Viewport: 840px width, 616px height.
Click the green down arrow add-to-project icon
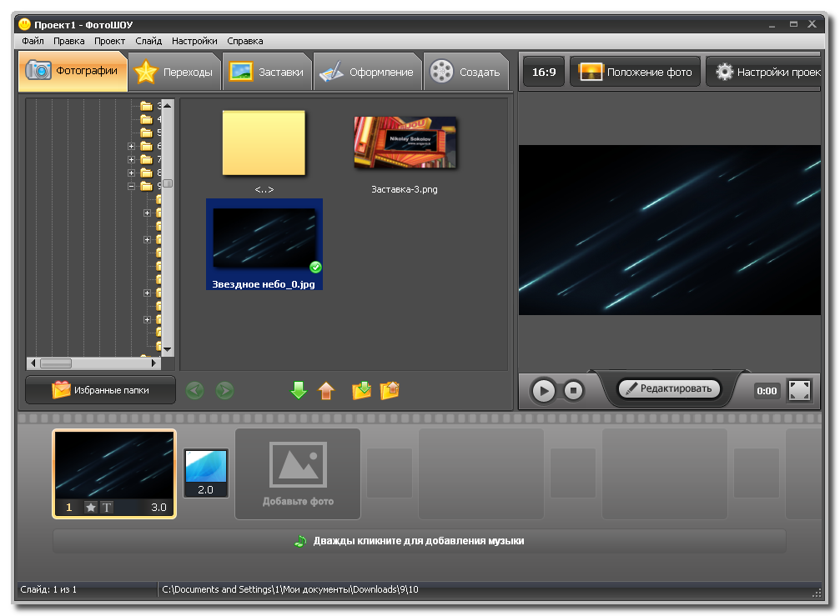[x=299, y=390]
